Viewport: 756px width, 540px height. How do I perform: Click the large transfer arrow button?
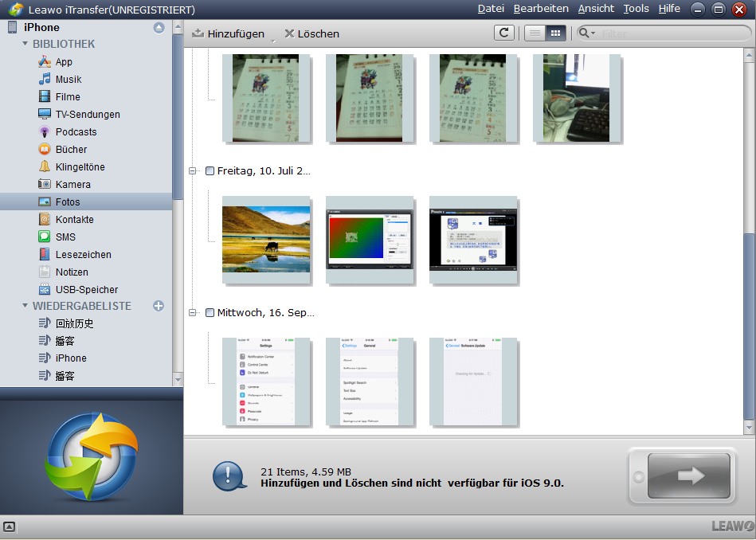point(689,475)
